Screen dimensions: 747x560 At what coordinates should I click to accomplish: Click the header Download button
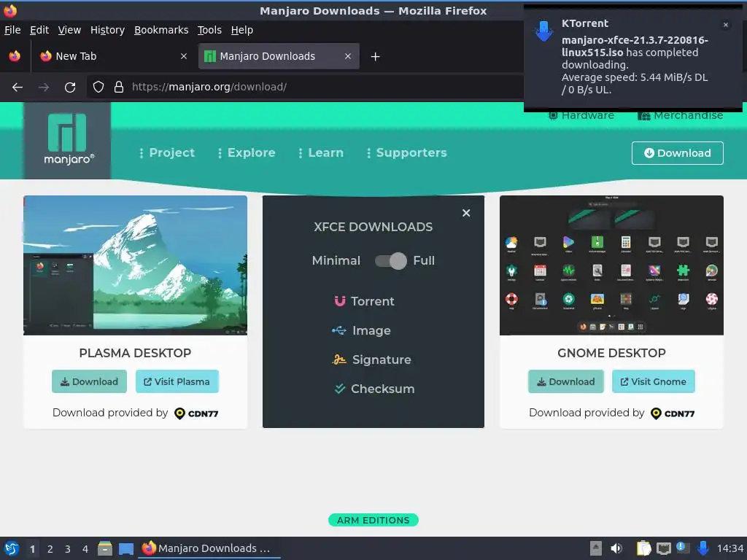point(678,153)
